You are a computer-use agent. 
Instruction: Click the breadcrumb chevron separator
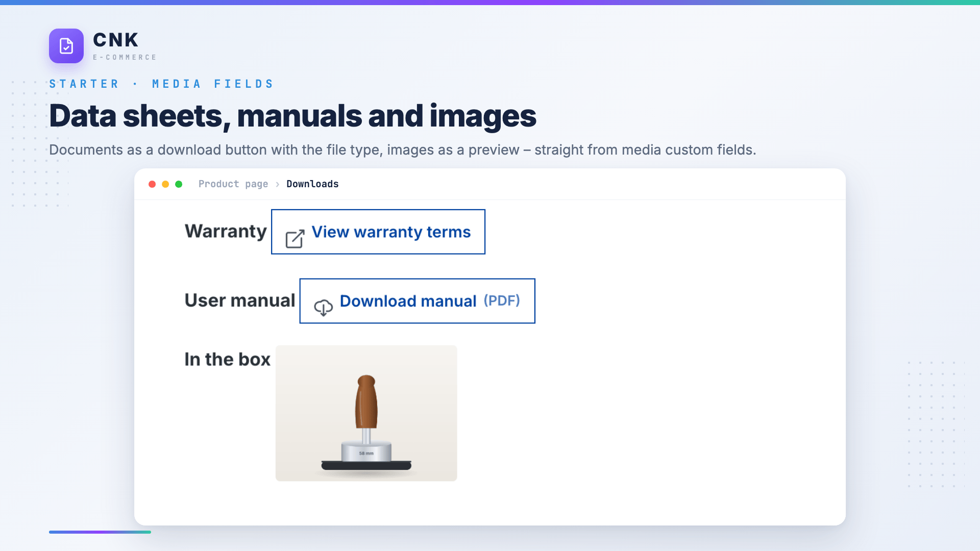point(277,184)
